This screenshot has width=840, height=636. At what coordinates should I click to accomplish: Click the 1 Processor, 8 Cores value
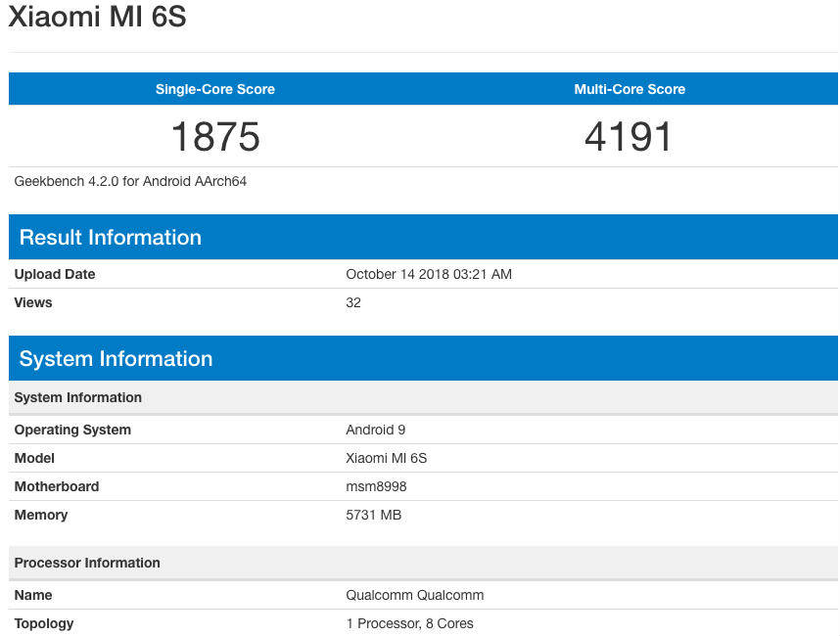coord(410,623)
